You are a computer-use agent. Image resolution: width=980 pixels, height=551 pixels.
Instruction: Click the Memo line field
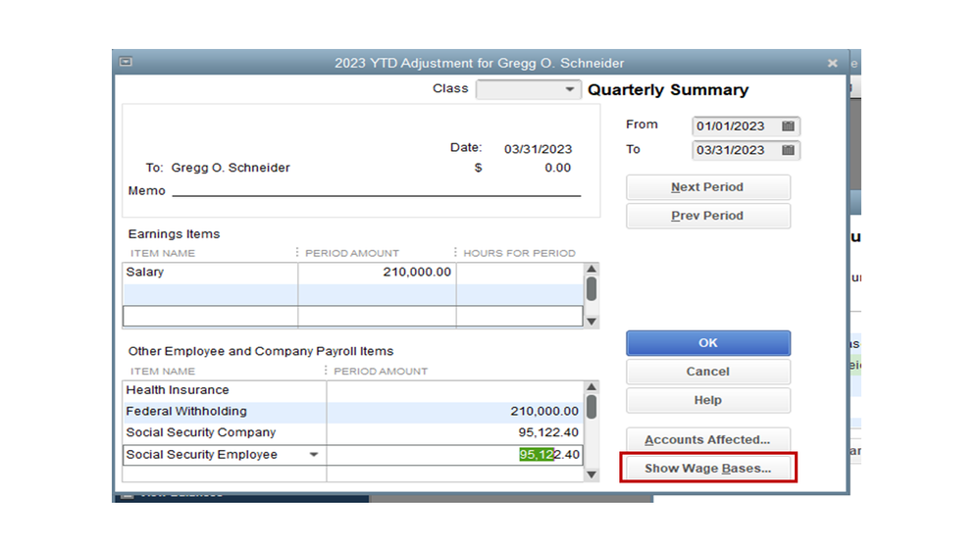pyautogui.click(x=377, y=190)
